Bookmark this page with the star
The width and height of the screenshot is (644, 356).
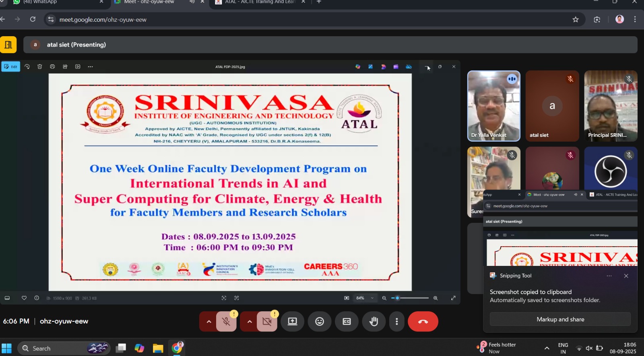coord(576,19)
